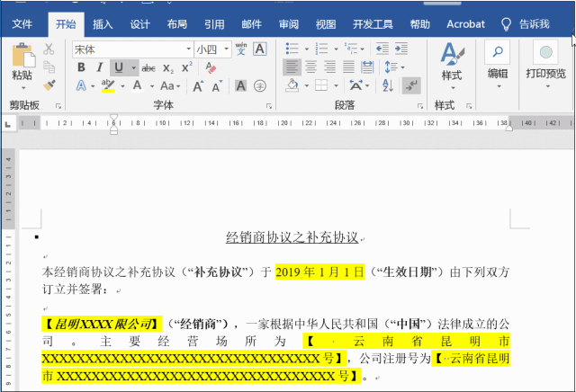
Task: Open the Paragraph dialog launcher
Action: [420, 106]
